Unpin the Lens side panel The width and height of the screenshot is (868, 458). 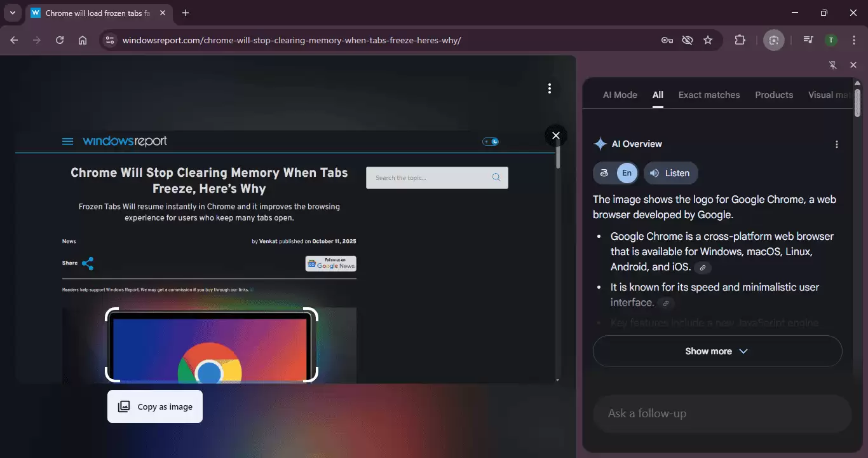click(833, 65)
